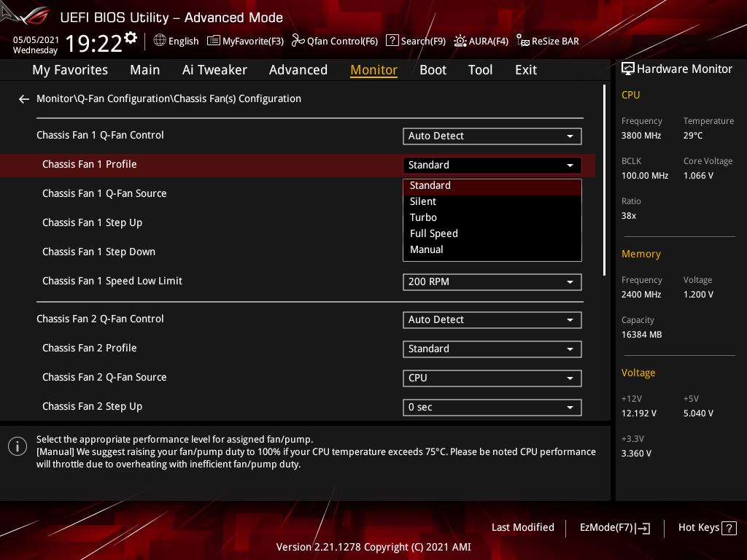The image size is (747, 560).
Task: Click CPU temperature value 29°C
Action: 693,136
